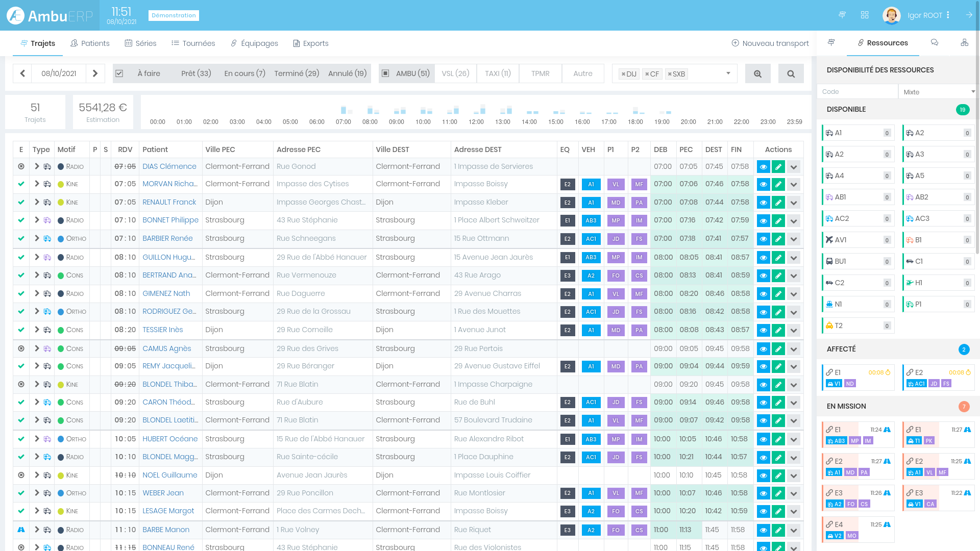Open the chat messages panel icon

click(x=935, y=43)
